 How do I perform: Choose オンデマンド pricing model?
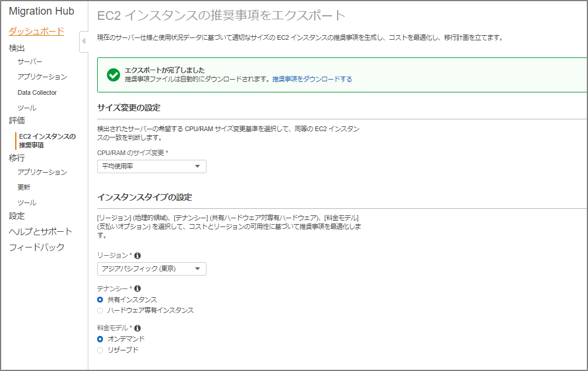coord(100,339)
